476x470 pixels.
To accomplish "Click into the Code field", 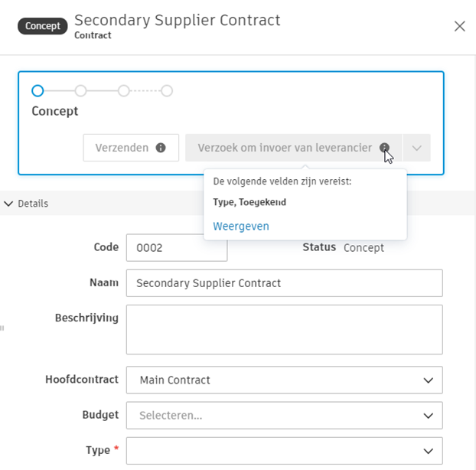I will coord(176,248).
